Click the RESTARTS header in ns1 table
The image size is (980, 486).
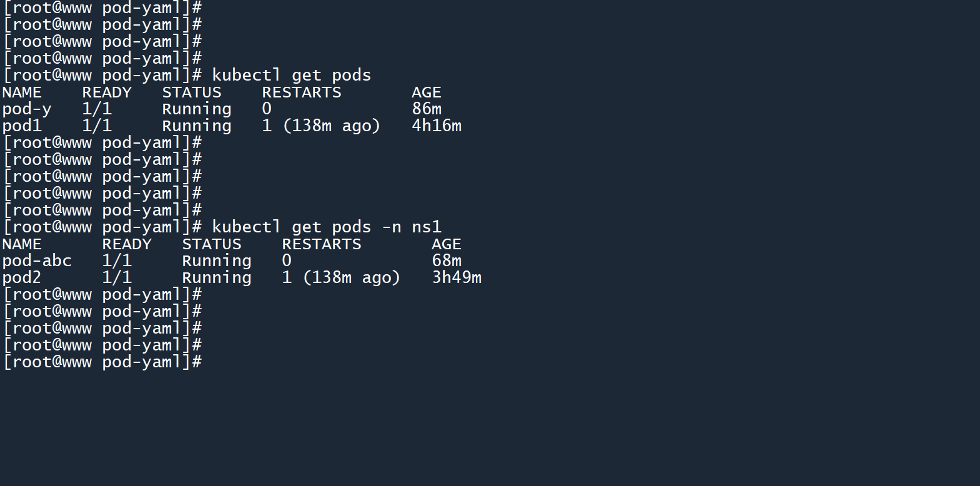(x=321, y=244)
